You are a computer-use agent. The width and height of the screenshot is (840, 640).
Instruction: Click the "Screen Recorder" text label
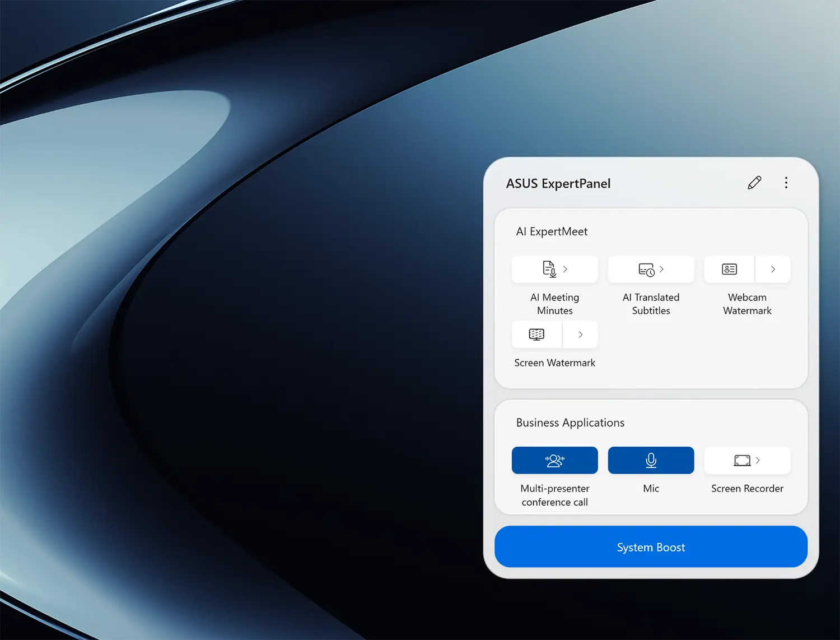pos(747,489)
